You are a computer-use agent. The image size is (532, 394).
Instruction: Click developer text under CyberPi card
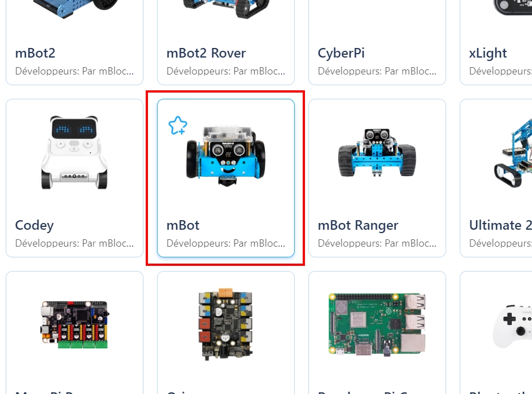coord(377,71)
